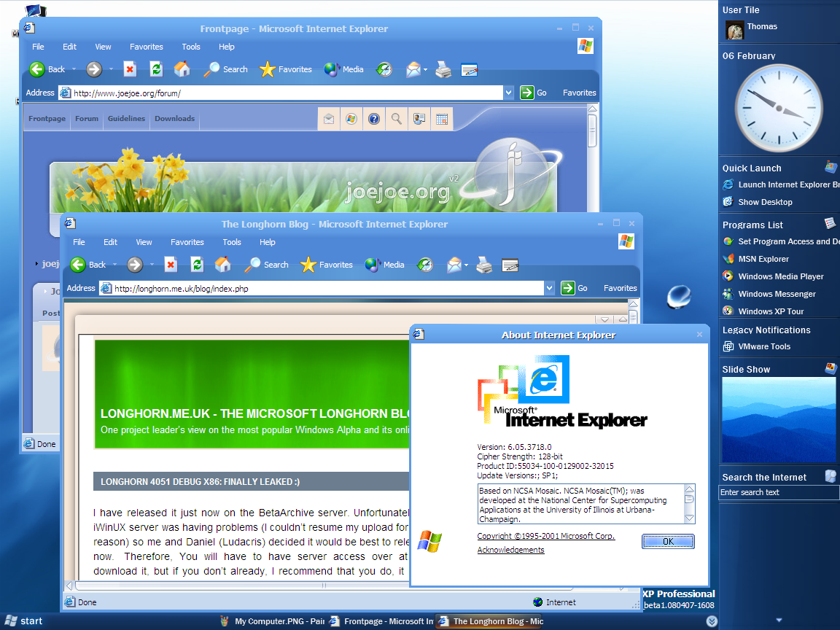Click the Back arrow in the Frontpage window
The height and width of the screenshot is (630, 840).
pos(37,69)
